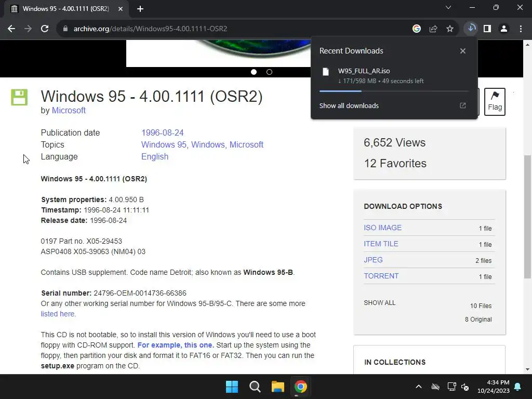Image resolution: width=532 pixels, height=399 pixels.
Task: Click Show all downloads
Action: [349, 105]
